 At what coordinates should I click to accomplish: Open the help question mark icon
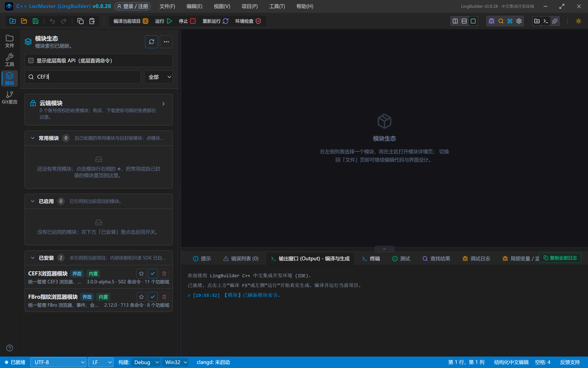[9, 348]
